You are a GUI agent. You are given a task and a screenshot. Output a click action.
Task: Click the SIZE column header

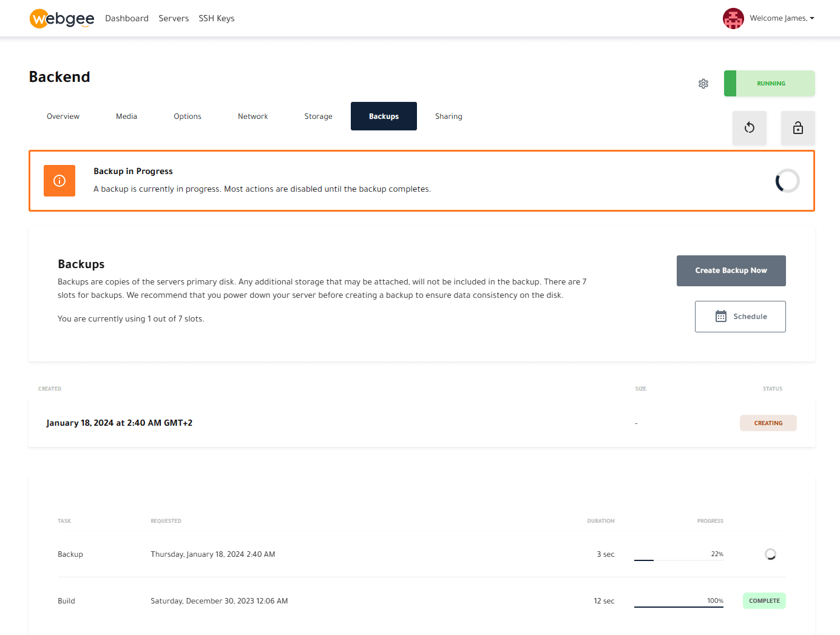pyautogui.click(x=640, y=389)
